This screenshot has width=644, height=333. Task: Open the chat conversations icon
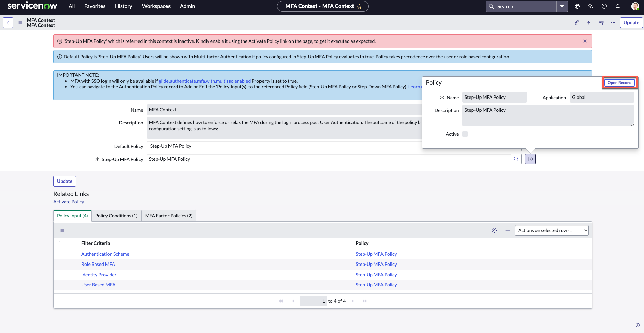pos(591,6)
